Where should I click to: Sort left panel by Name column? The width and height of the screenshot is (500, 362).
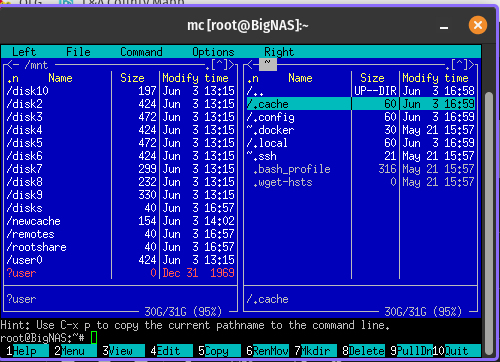(x=60, y=78)
